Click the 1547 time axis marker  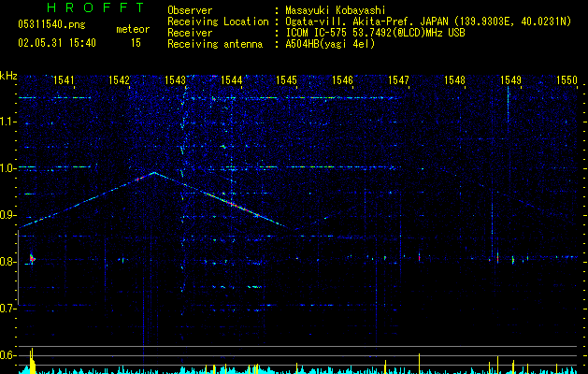(x=398, y=80)
